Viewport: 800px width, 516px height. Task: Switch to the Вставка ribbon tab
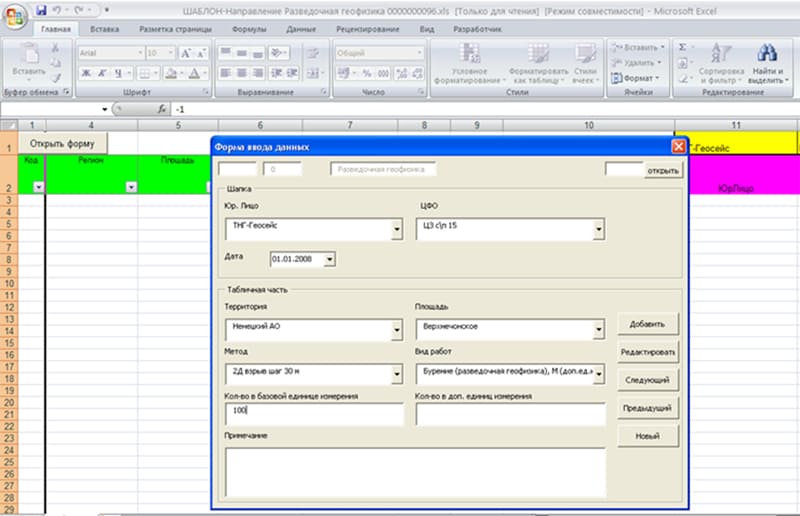[105, 30]
